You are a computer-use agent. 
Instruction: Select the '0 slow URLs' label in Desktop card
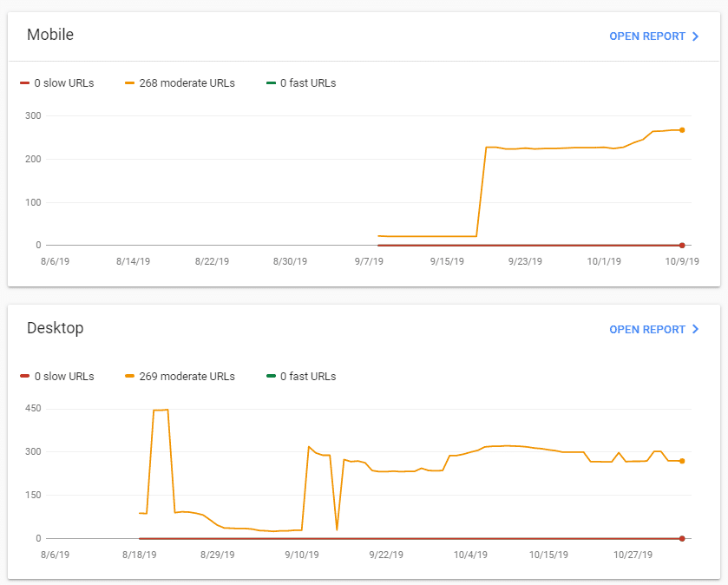tap(63, 377)
